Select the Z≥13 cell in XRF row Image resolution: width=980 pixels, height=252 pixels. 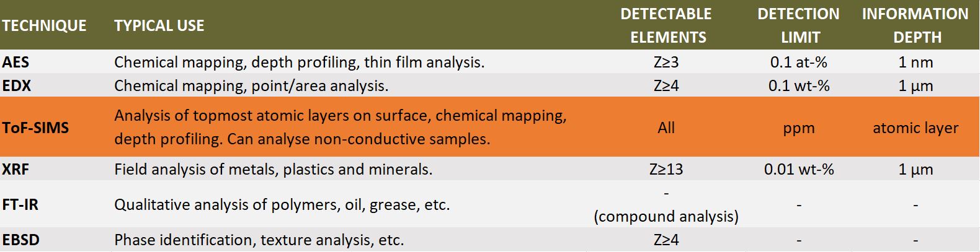point(666,169)
